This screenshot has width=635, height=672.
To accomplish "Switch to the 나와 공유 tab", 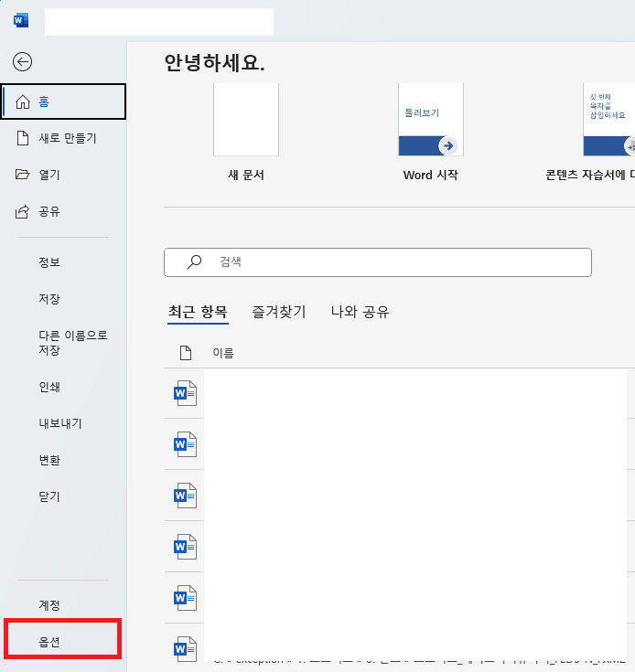I will pyautogui.click(x=360, y=312).
